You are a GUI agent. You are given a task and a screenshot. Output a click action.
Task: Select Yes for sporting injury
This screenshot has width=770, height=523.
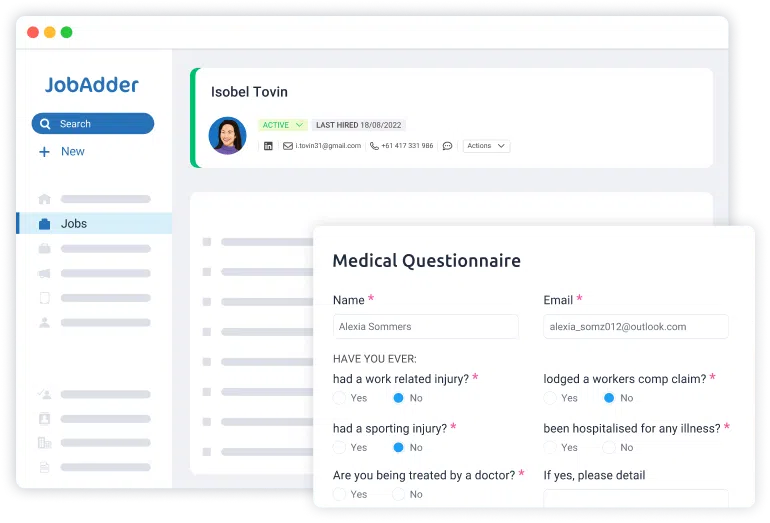click(x=339, y=447)
